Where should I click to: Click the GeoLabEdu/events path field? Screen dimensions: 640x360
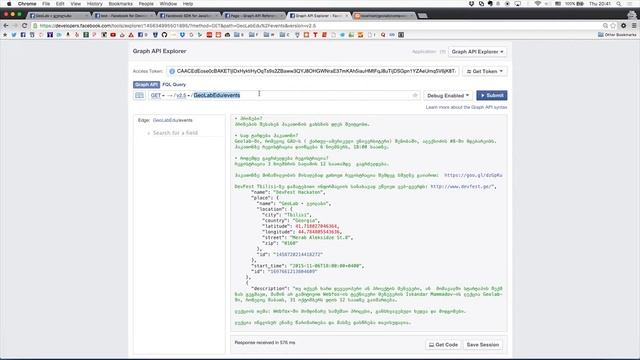coord(302,95)
